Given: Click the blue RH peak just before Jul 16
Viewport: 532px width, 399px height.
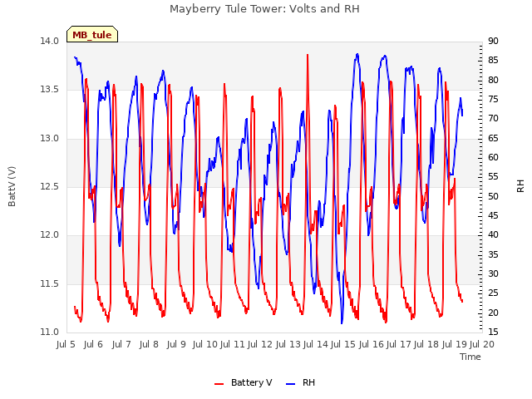Looking at the screenshot, I should click(357, 54).
